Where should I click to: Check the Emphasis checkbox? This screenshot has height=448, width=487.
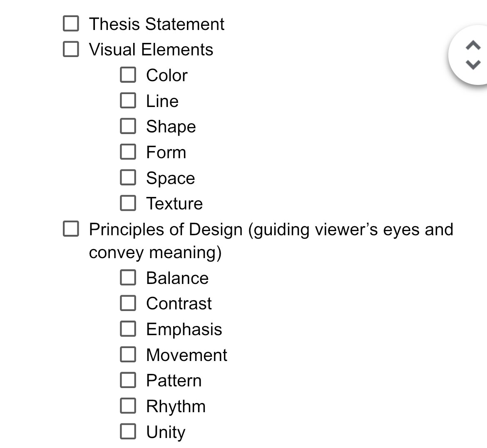[128, 329]
